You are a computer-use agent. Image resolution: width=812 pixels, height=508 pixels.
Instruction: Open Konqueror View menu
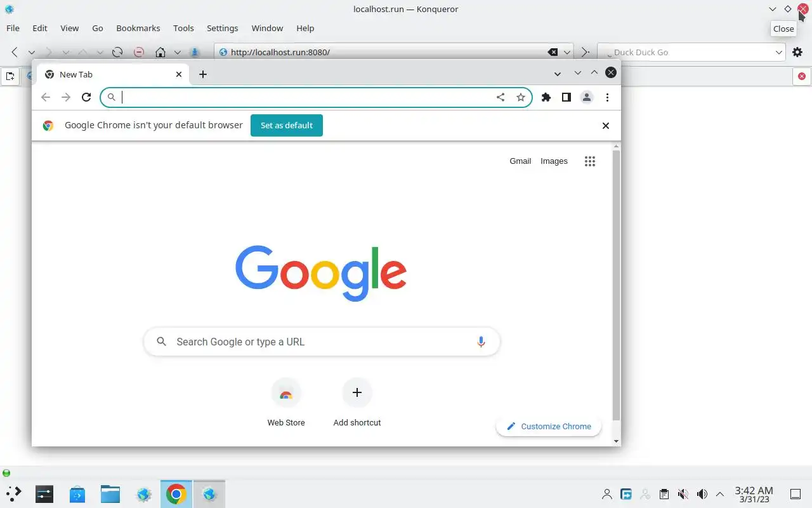(70, 28)
